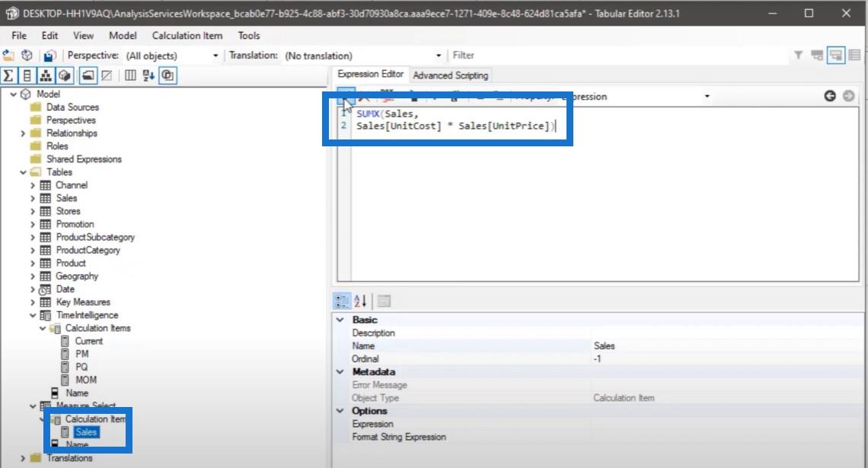Toggle the show hidden objects button
The width and height of the screenshot is (868, 468).
click(107, 75)
